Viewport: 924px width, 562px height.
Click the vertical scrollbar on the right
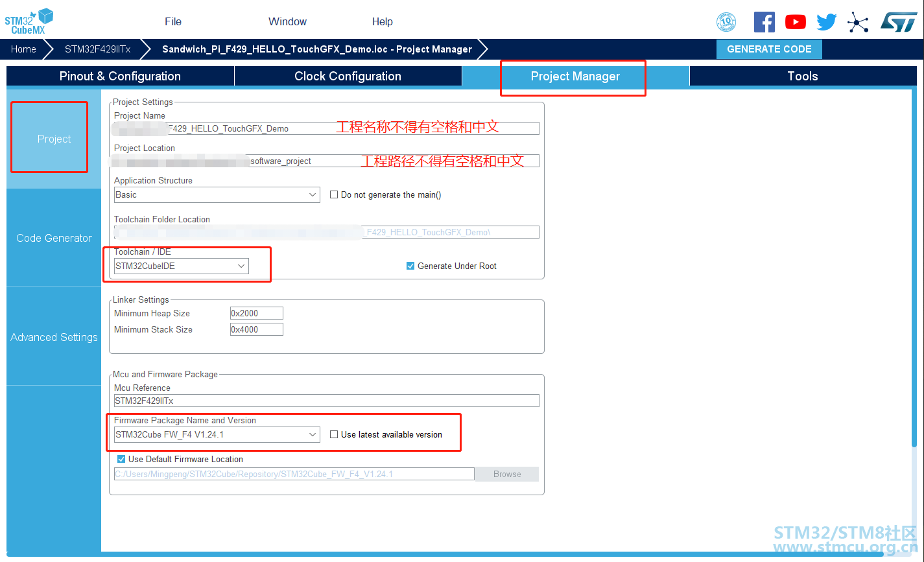pos(914,269)
